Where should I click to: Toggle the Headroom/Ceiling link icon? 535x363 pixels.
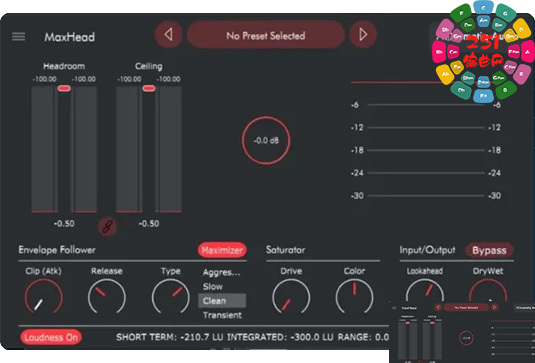pos(107,227)
